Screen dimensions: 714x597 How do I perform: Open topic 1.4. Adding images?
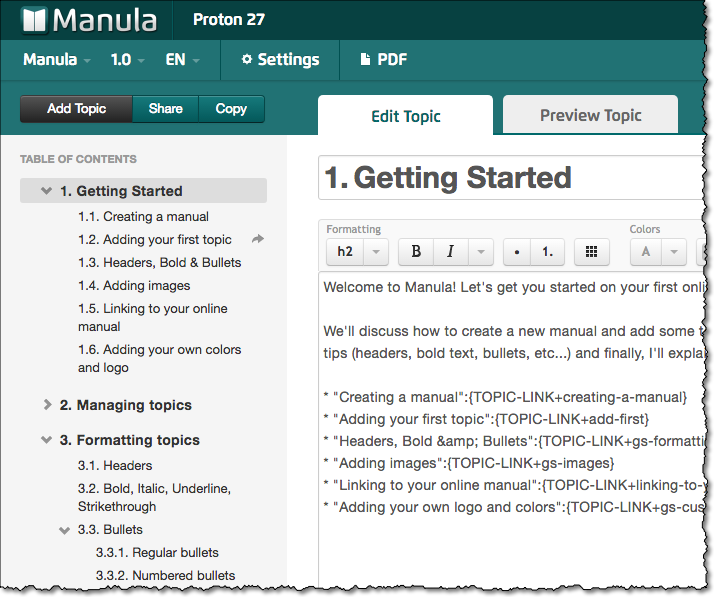(x=134, y=286)
